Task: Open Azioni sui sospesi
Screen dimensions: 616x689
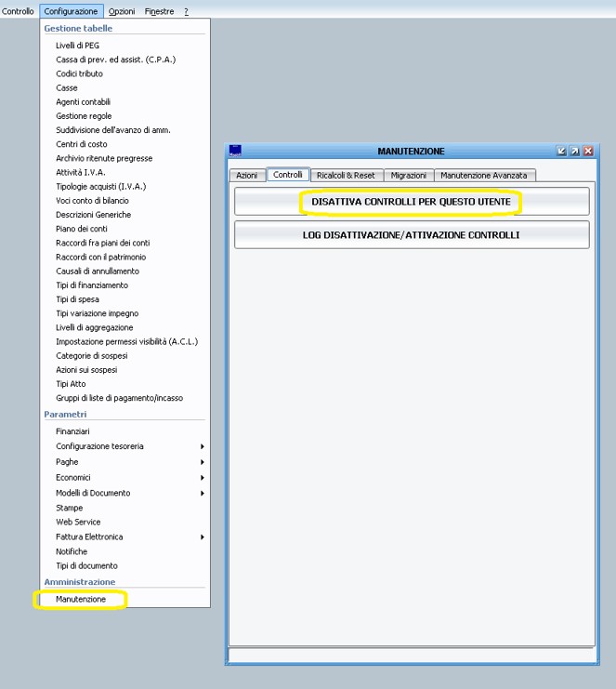Action: click(x=86, y=369)
